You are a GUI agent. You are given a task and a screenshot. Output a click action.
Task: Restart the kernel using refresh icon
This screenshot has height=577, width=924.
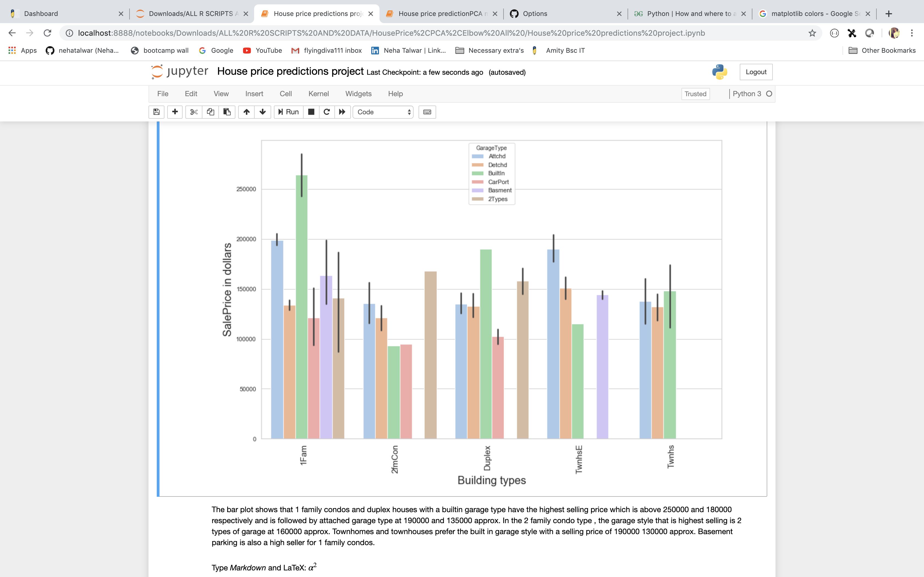click(326, 112)
